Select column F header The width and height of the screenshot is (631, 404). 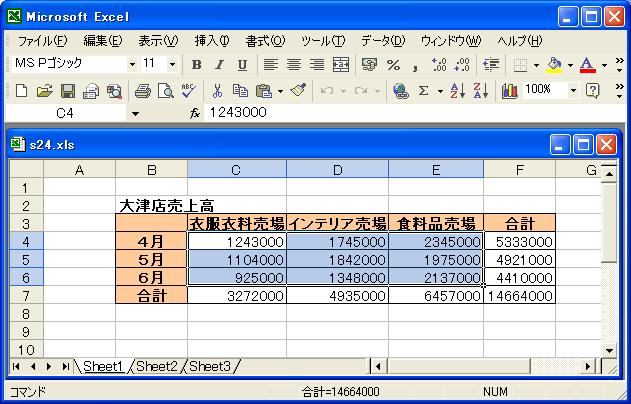(x=520, y=170)
